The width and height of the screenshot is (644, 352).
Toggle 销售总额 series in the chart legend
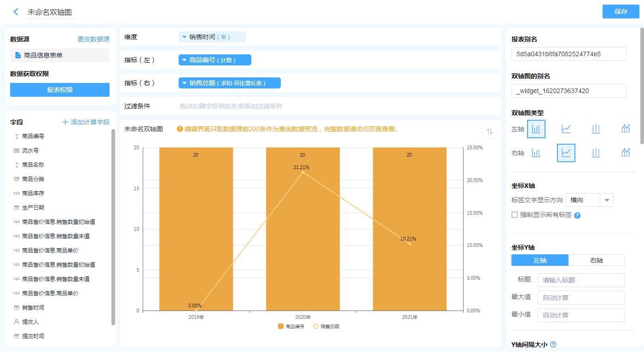point(326,326)
